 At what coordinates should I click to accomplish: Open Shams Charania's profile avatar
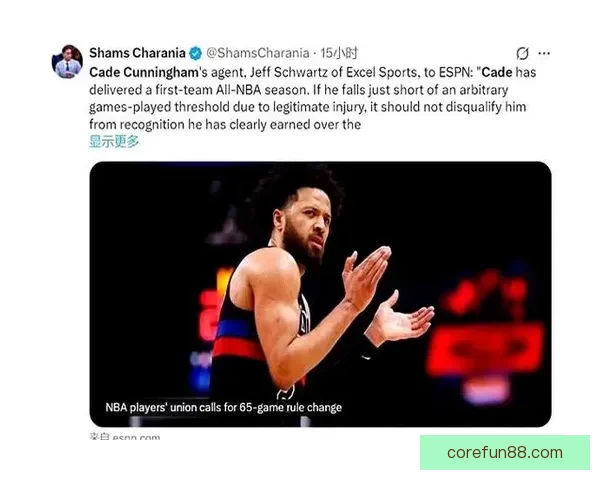(67, 62)
